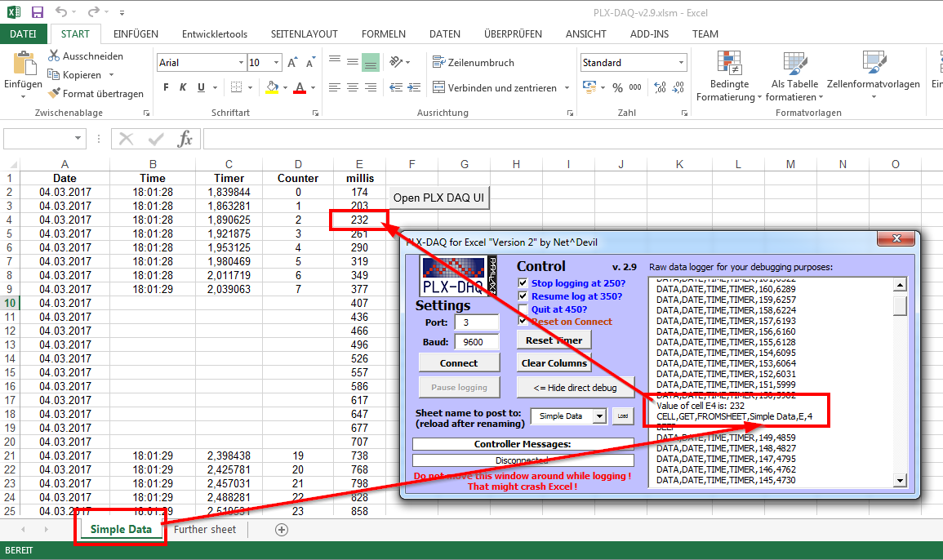Open fill color dropdown arrow
Image resolution: width=943 pixels, height=560 pixels.
pyautogui.click(x=285, y=88)
